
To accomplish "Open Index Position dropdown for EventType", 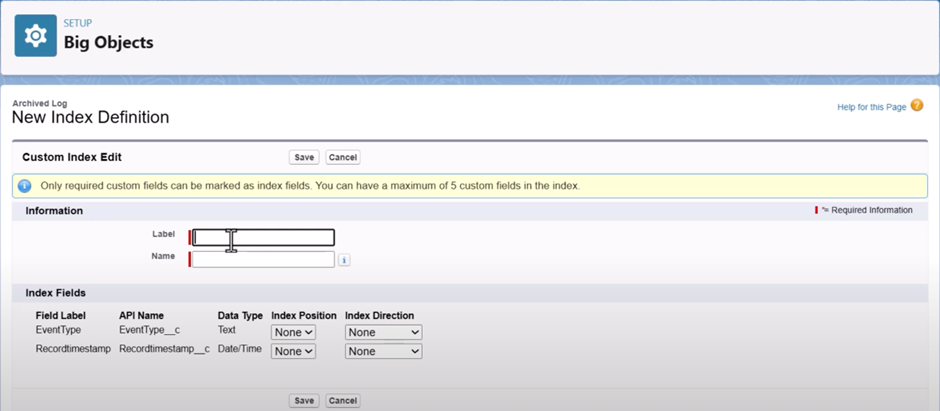I will [294, 332].
